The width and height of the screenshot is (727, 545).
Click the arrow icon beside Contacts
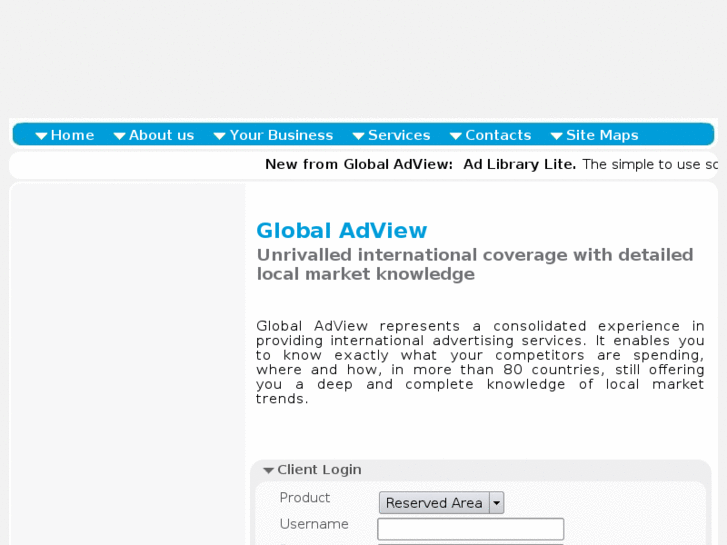pos(456,136)
